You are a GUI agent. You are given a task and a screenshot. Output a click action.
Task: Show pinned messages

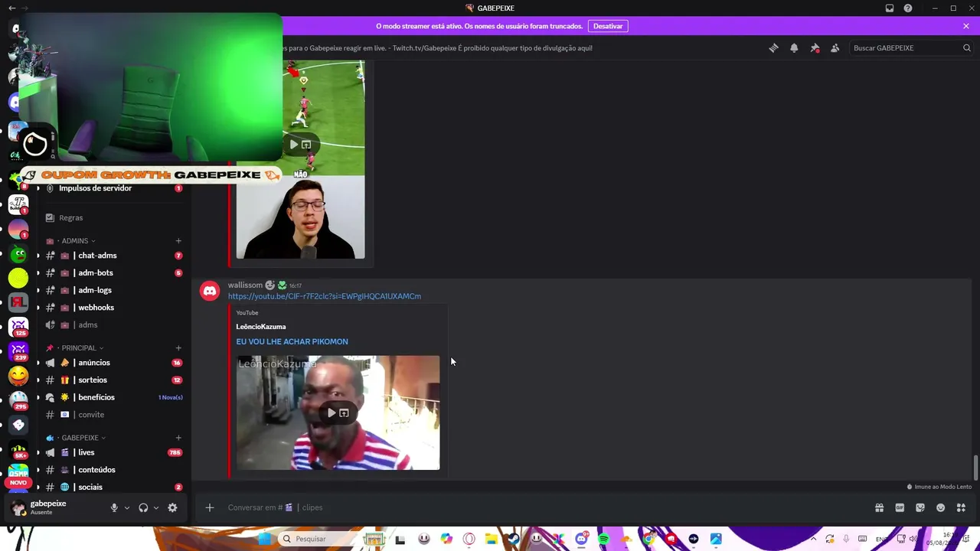tap(815, 48)
